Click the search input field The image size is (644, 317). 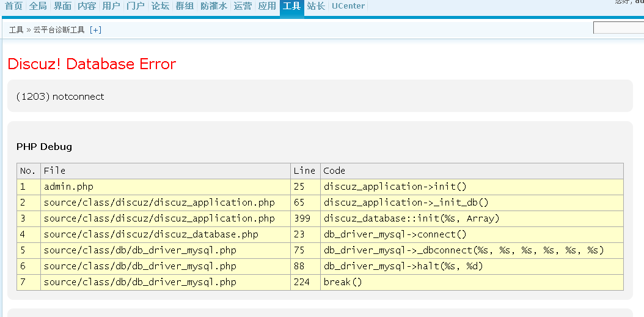[618, 28]
